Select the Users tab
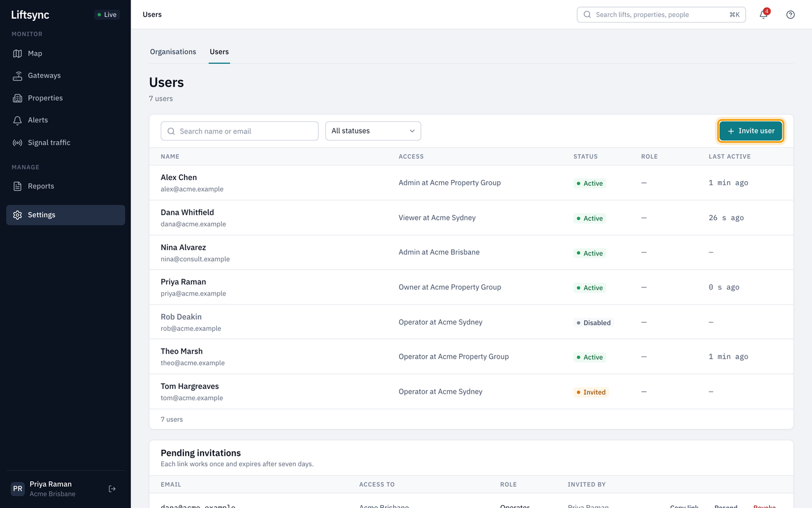The height and width of the screenshot is (508, 812). (219, 52)
